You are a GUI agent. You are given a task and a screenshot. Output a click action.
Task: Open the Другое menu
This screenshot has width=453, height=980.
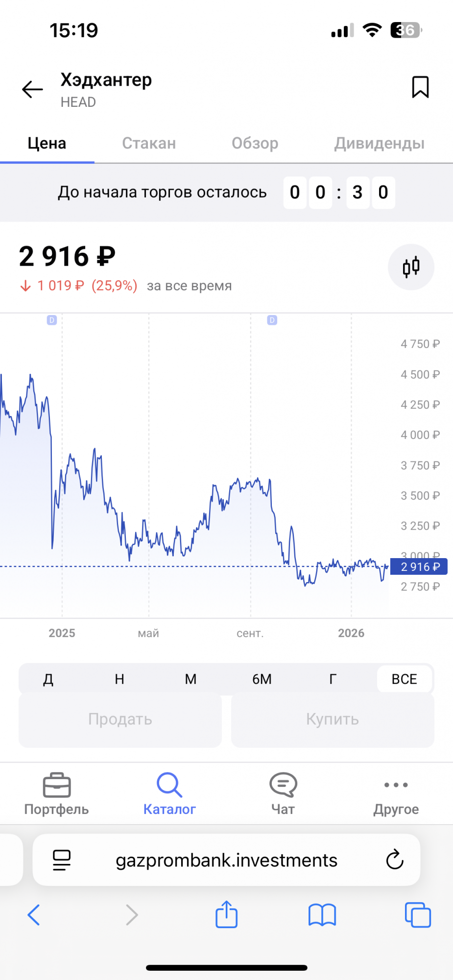[x=396, y=794]
